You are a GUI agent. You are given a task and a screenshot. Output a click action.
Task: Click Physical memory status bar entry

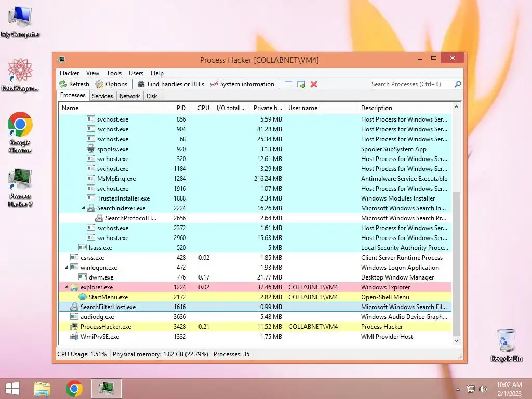coord(160,354)
